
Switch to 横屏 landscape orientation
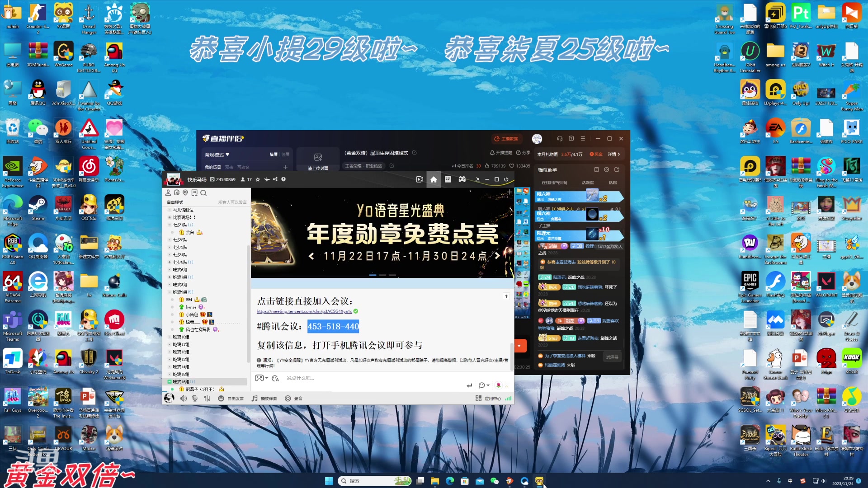pyautogui.click(x=274, y=155)
